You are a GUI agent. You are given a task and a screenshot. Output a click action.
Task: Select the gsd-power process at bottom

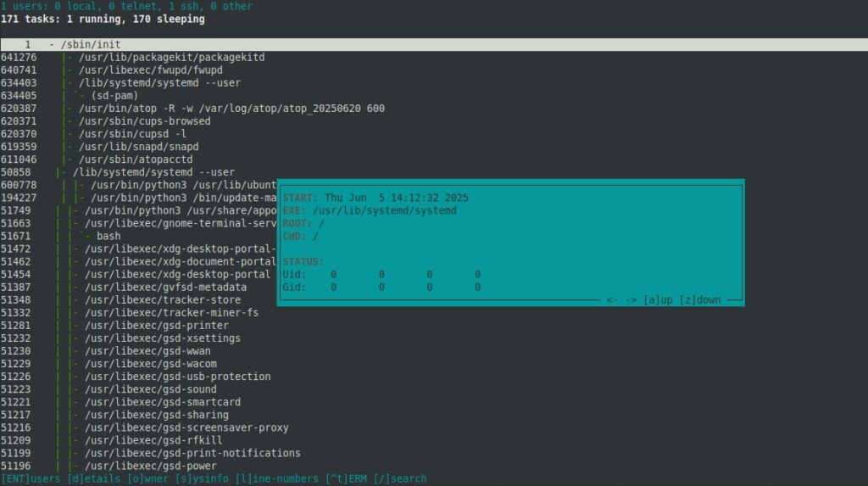(150, 466)
